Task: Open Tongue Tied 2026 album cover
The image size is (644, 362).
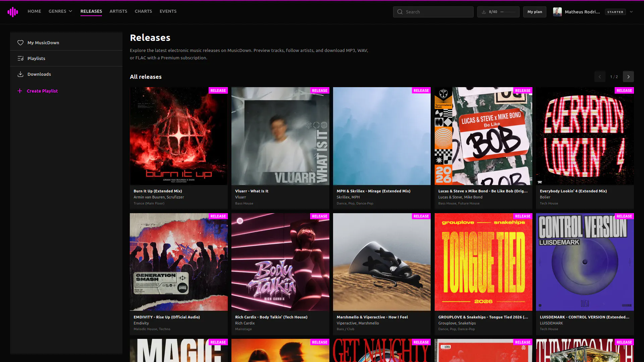Action: (x=483, y=262)
